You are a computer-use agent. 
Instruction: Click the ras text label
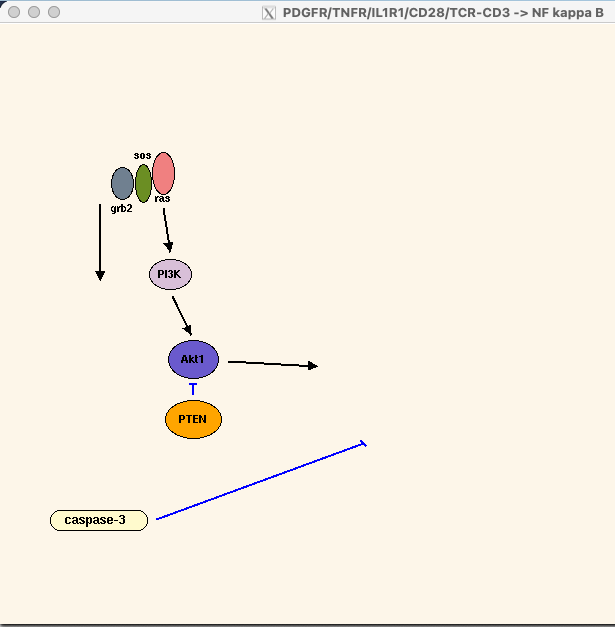coord(162,198)
